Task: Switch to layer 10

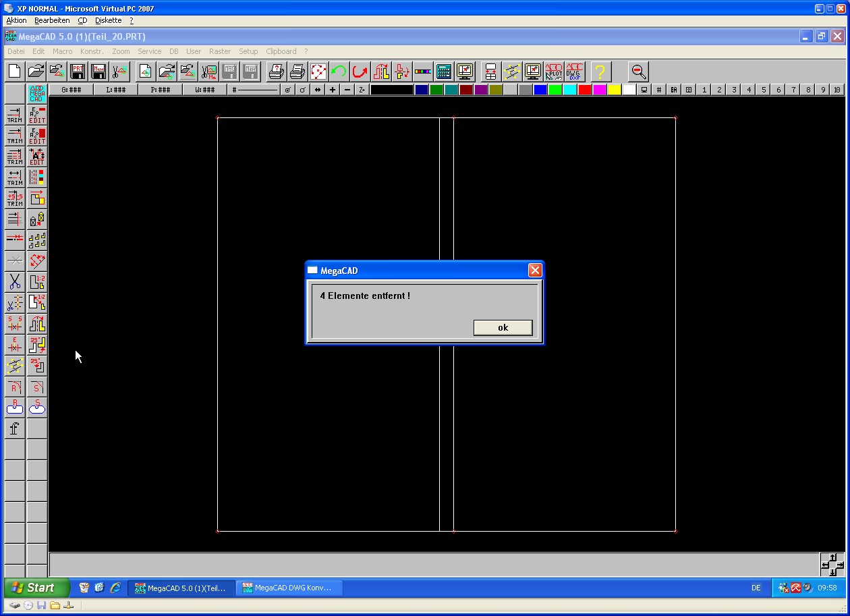Action: pos(837,90)
